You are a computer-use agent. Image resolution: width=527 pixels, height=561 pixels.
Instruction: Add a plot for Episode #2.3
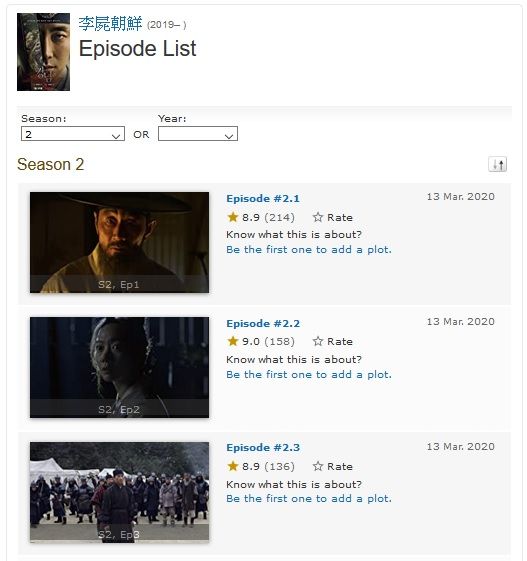click(309, 498)
